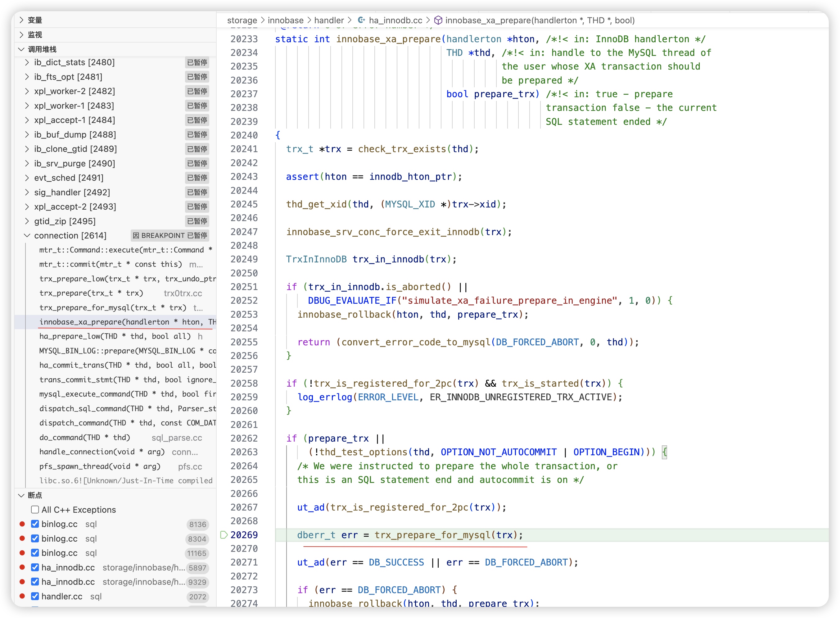
Task: Collapse the connection [2614] thread
Action: 27,235
